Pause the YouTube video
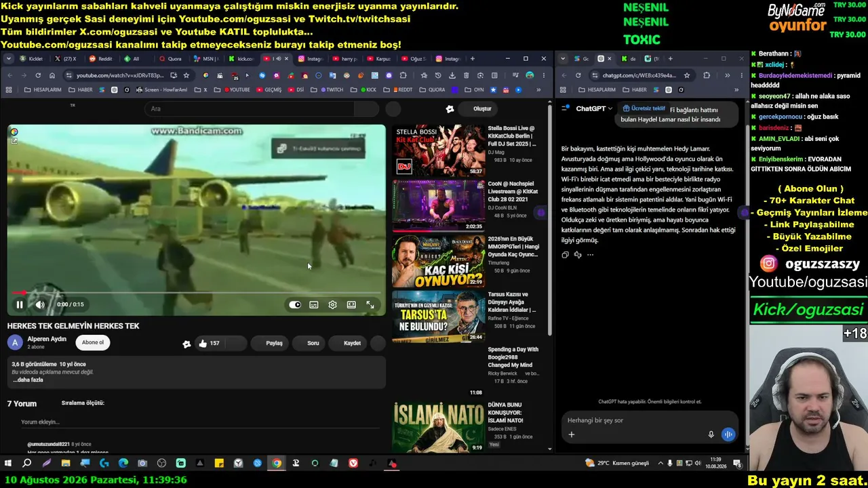 pos(20,305)
